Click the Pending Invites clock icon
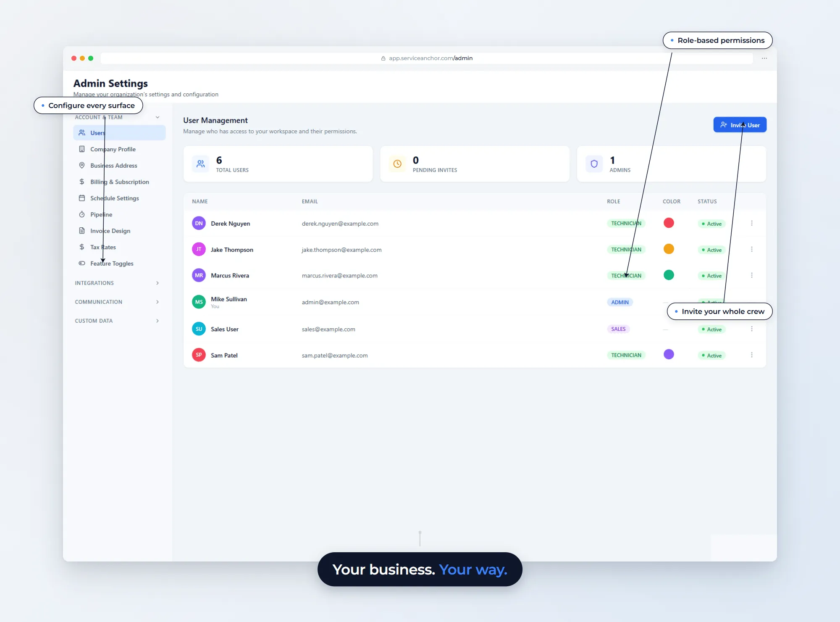The width and height of the screenshot is (840, 622). point(397,164)
